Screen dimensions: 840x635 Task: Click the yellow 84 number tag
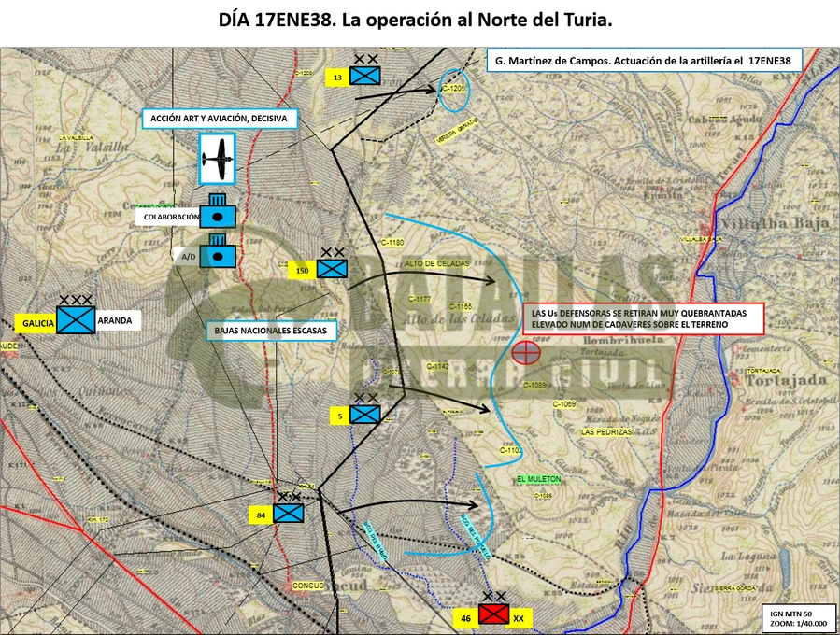point(261,515)
